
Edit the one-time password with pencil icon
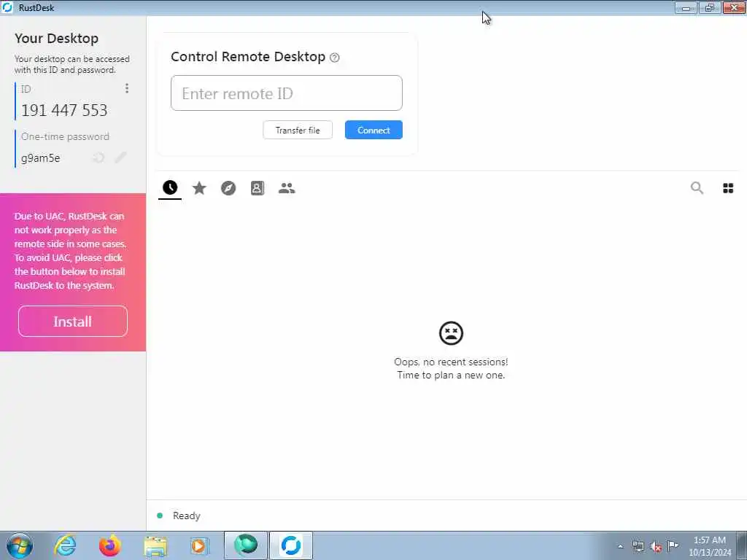[x=121, y=157]
